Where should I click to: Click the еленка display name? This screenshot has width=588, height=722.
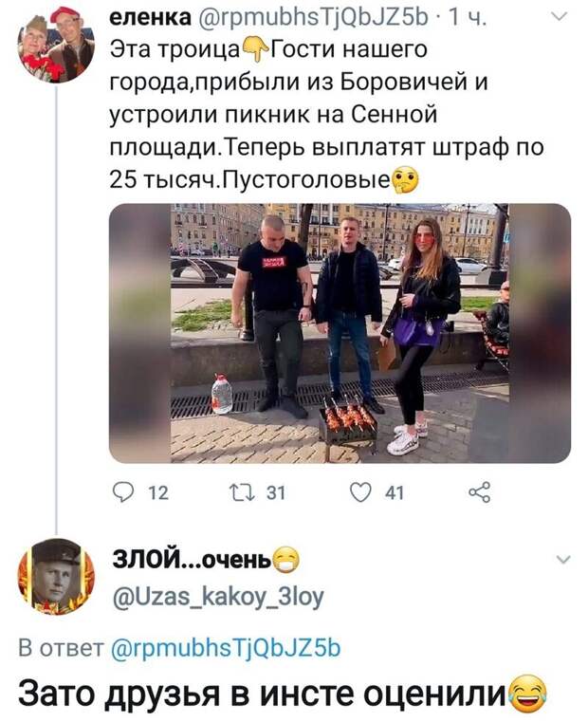(x=151, y=17)
